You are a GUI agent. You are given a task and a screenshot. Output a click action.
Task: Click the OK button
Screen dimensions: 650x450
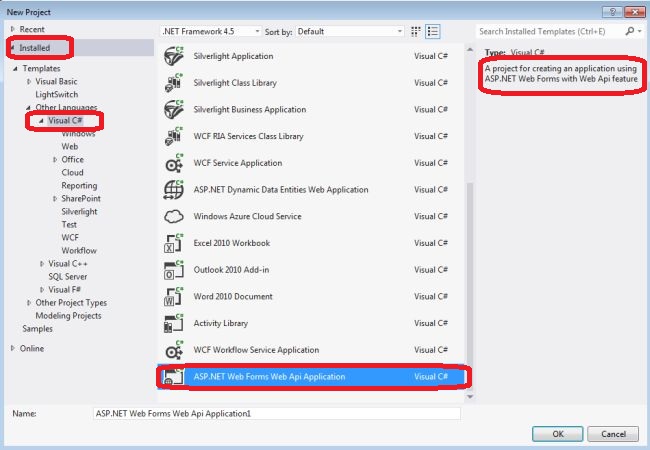point(558,434)
